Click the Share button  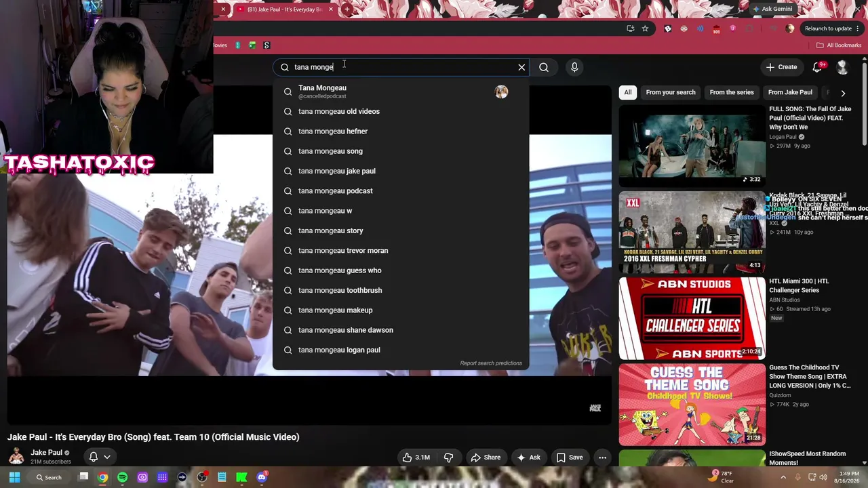(x=486, y=457)
